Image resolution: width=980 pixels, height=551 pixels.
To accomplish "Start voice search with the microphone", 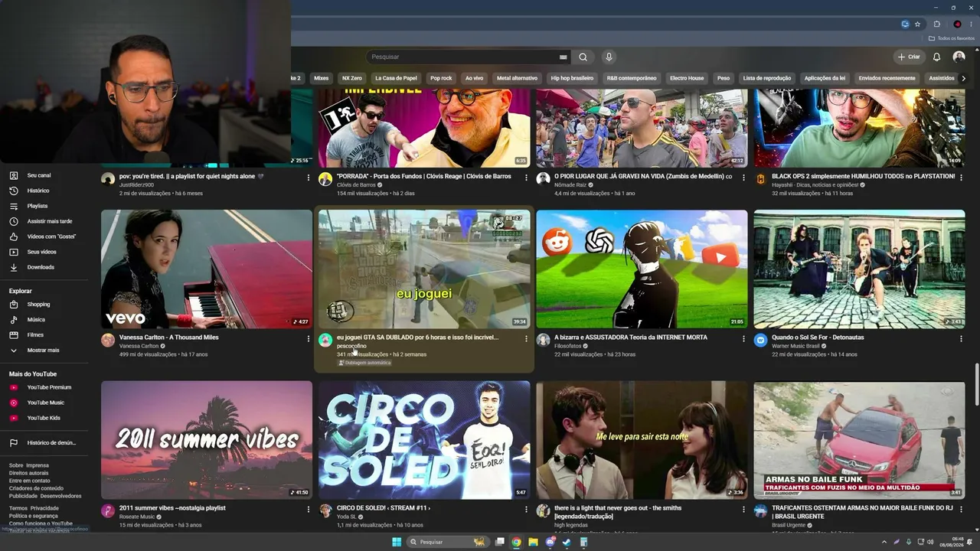I will [609, 57].
